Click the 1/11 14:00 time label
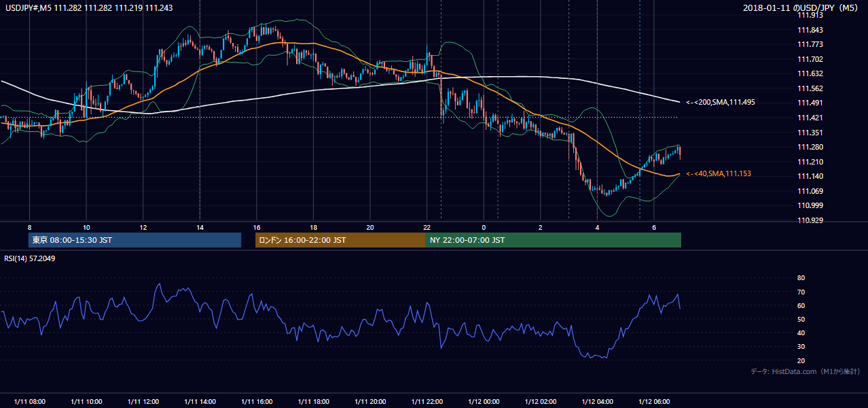 [x=200, y=402]
